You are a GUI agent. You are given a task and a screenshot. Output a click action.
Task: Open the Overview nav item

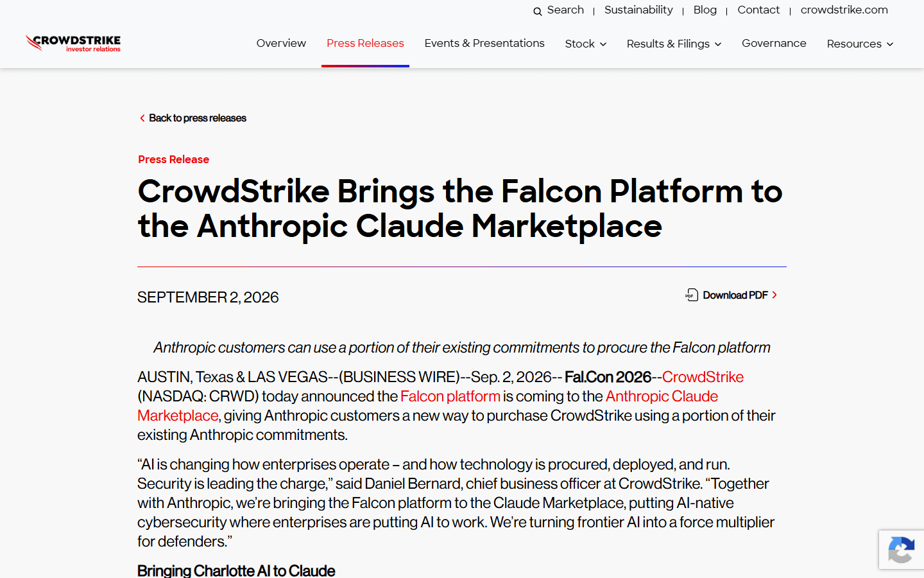(x=281, y=43)
